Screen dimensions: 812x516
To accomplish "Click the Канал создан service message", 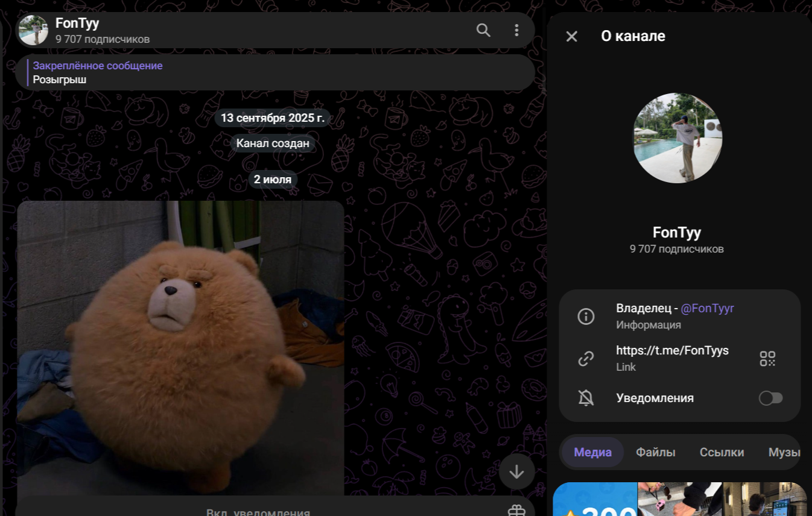I will 273,143.
